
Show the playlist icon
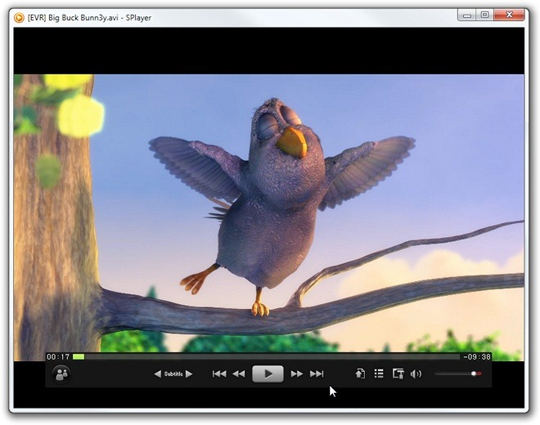coord(379,374)
